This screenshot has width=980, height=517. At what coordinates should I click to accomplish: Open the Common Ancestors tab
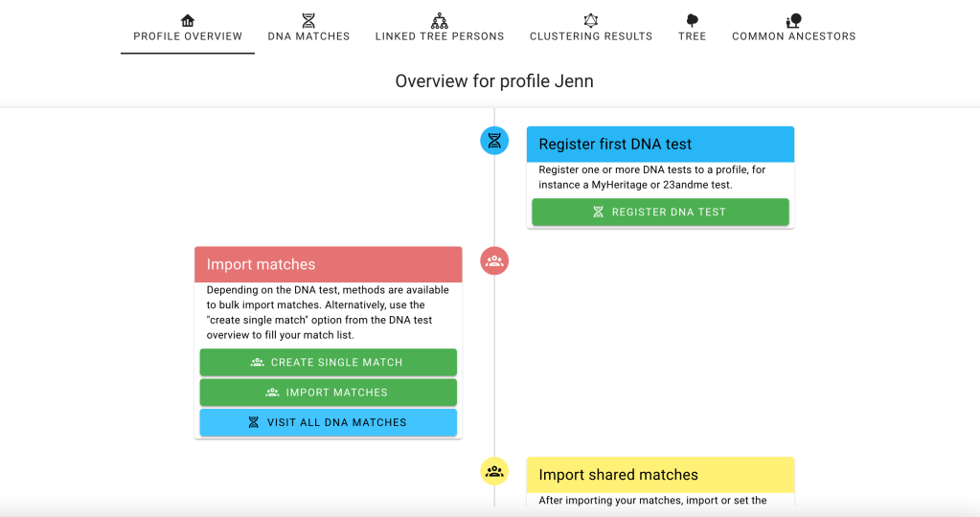tap(793, 36)
